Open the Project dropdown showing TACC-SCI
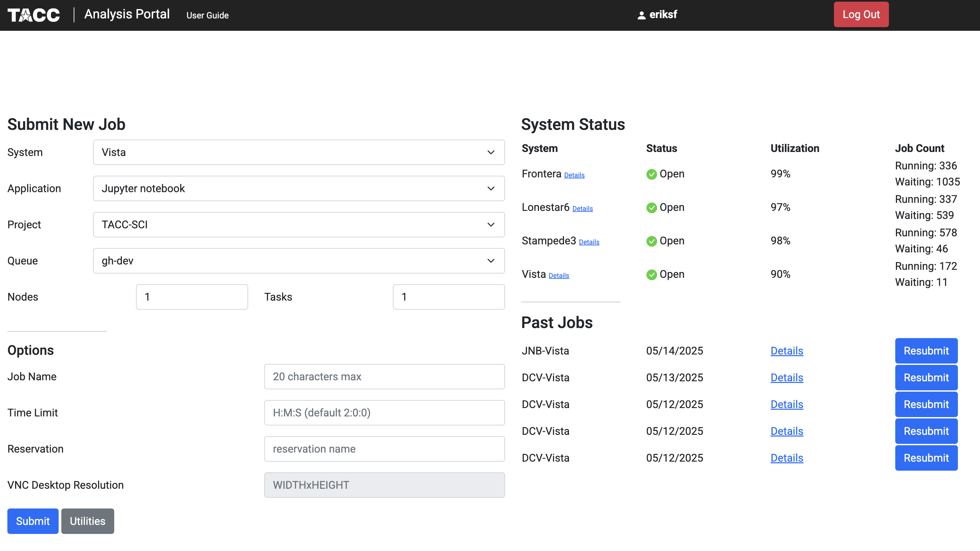Viewport: 980px width, 551px height. pyautogui.click(x=299, y=224)
